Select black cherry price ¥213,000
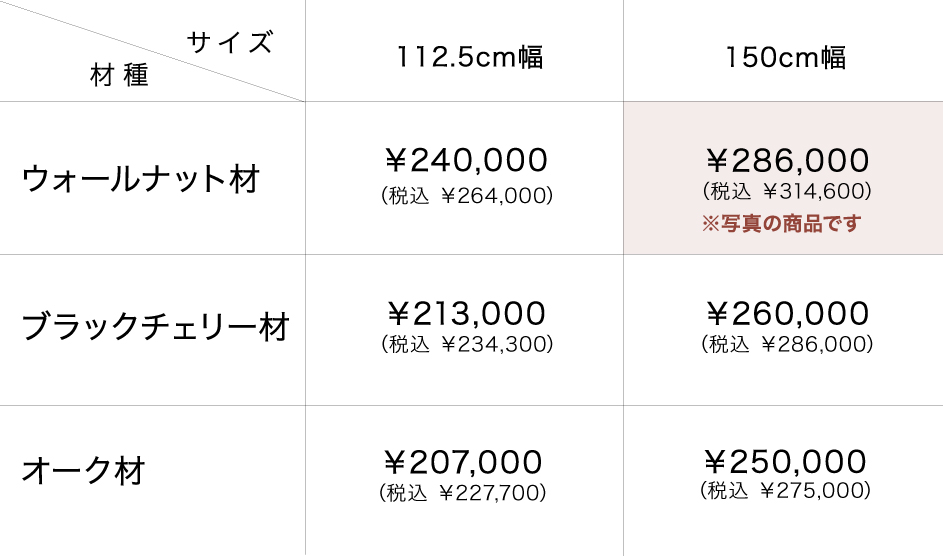943x556 pixels. (466, 314)
